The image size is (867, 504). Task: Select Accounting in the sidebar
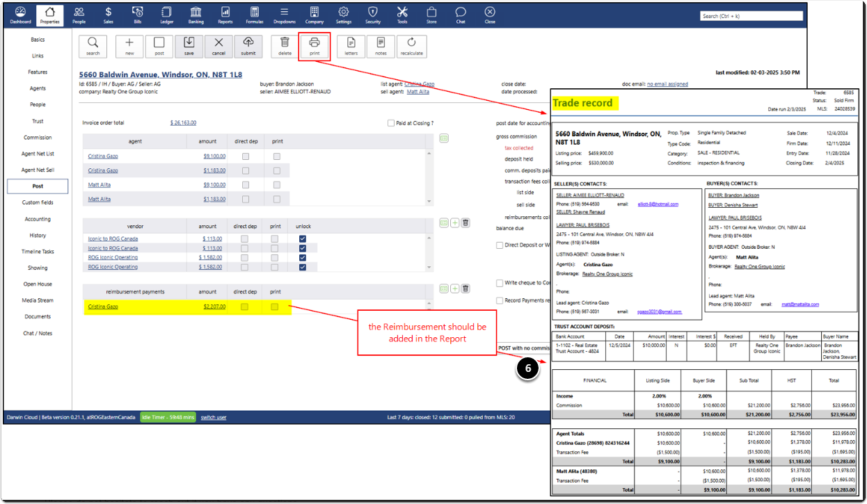pyautogui.click(x=38, y=219)
